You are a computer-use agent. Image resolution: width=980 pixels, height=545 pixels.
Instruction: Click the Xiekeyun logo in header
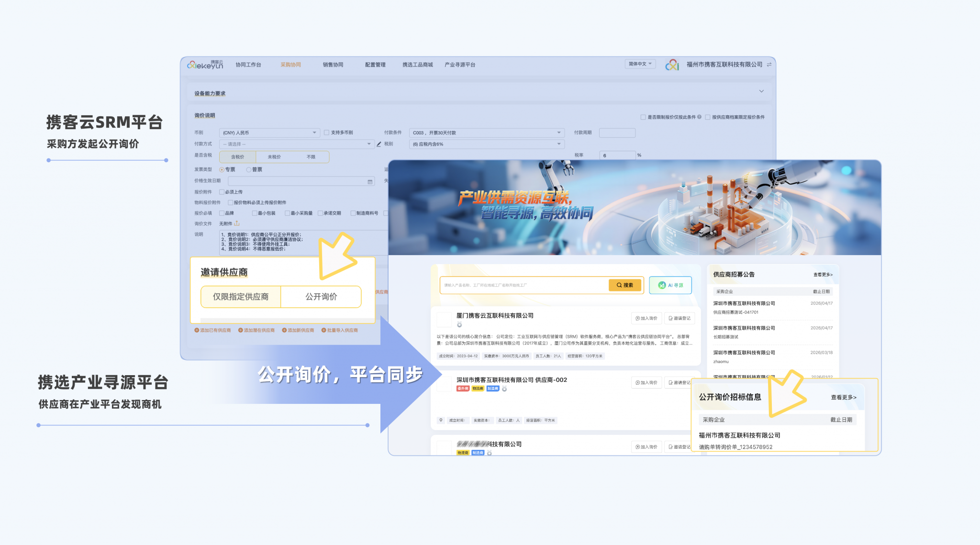(205, 65)
